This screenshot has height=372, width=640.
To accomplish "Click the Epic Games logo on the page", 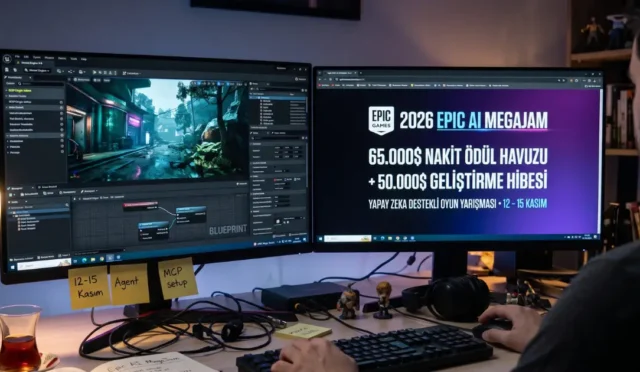I will click(x=381, y=120).
